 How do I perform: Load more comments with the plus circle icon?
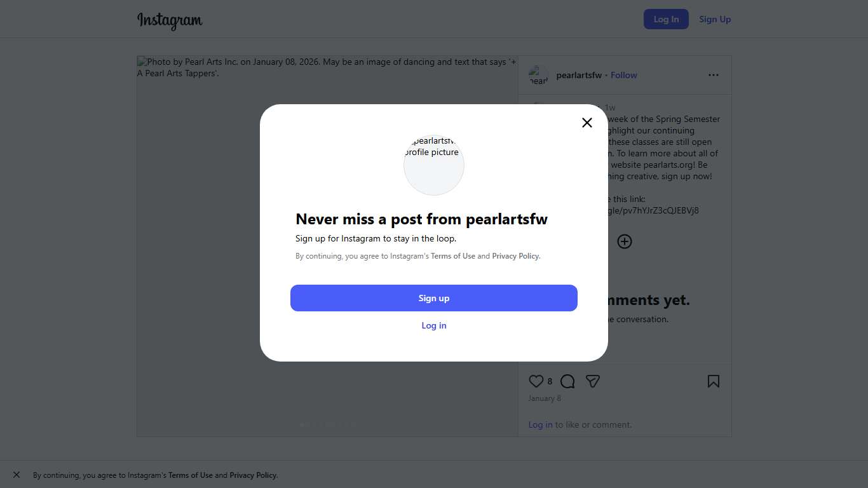[x=625, y=241]
